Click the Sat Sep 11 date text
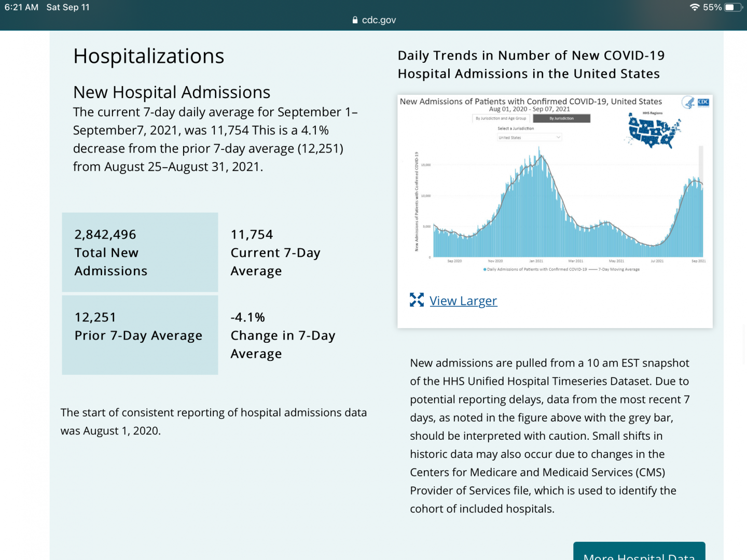747x560 pixels. (x=68, y=7)
